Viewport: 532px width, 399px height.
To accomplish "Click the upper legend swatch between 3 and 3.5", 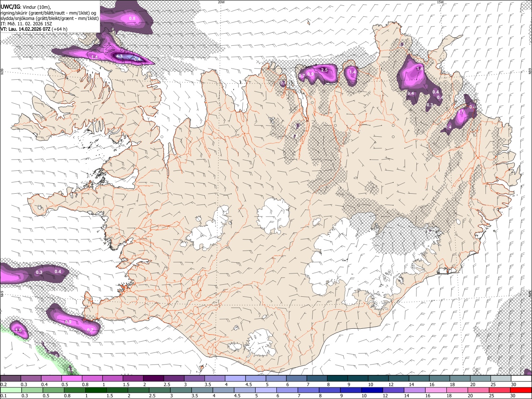I will [194, 379].
